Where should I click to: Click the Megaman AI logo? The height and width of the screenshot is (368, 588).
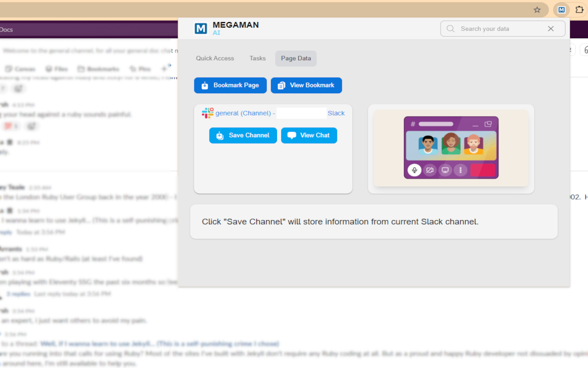click(201, 29)
